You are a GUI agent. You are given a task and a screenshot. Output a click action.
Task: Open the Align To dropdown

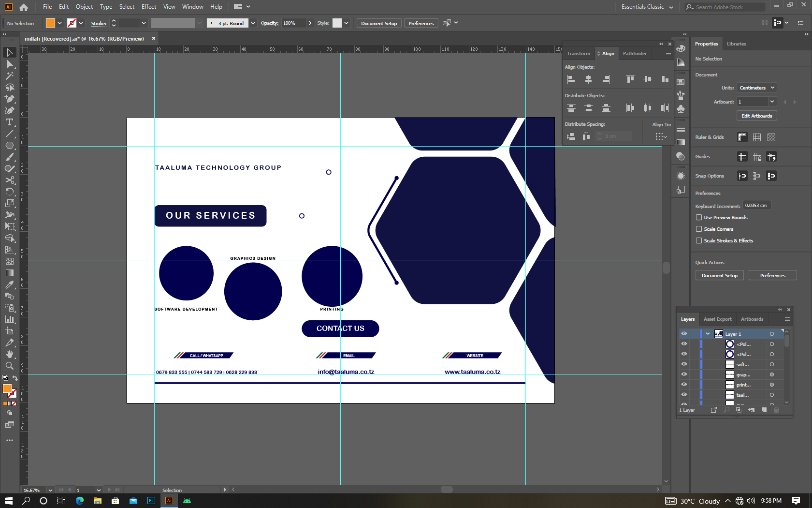point(661,137)
